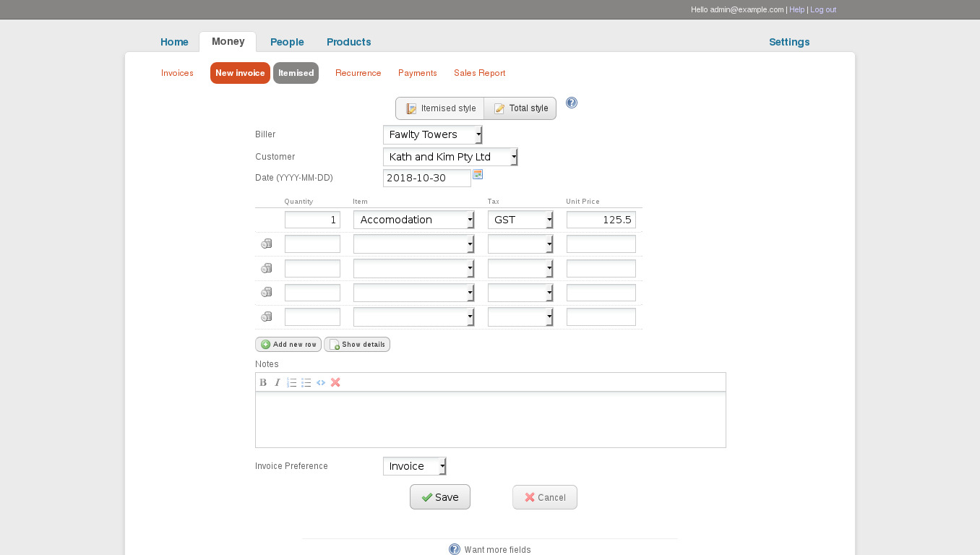Viewport: 980px width, 555px height.
Task: Open the Biller dropdown
Action: coord(432,134)
